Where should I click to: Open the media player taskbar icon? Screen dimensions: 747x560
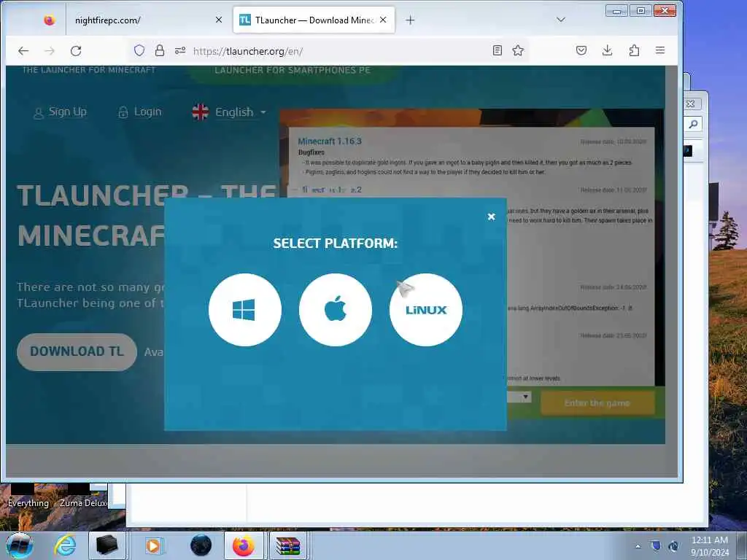click(x=154, y=545)
